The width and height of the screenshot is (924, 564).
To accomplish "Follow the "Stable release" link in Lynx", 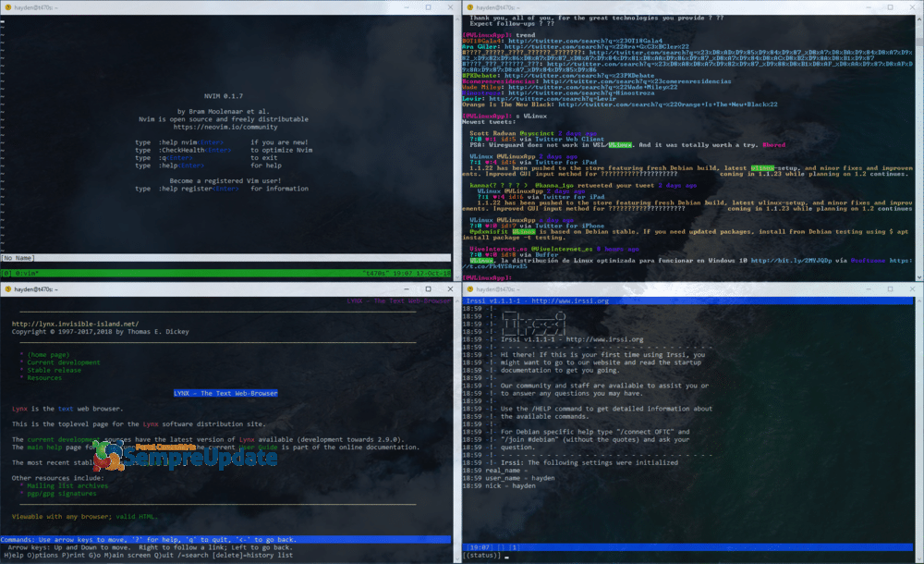I will coord(55,370).
